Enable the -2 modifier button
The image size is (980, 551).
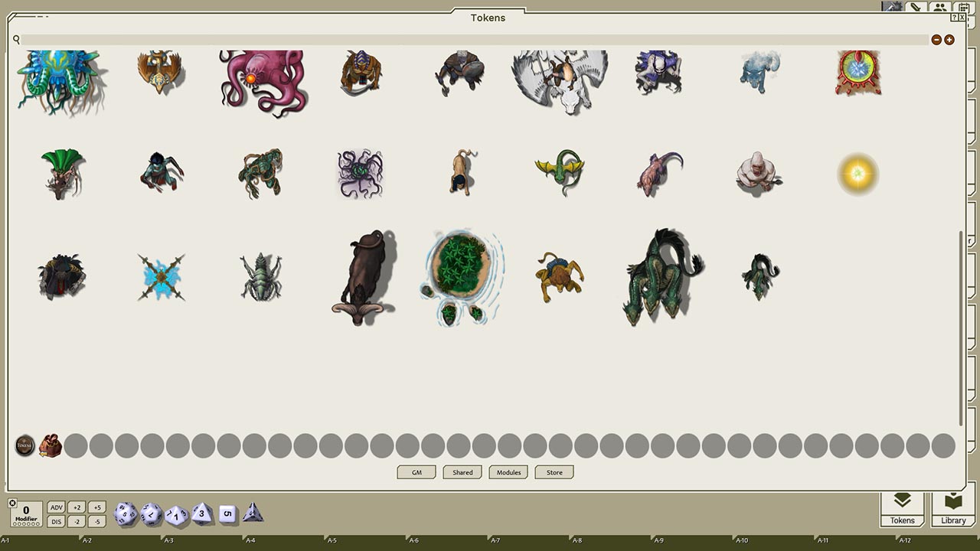pos(77,522)
